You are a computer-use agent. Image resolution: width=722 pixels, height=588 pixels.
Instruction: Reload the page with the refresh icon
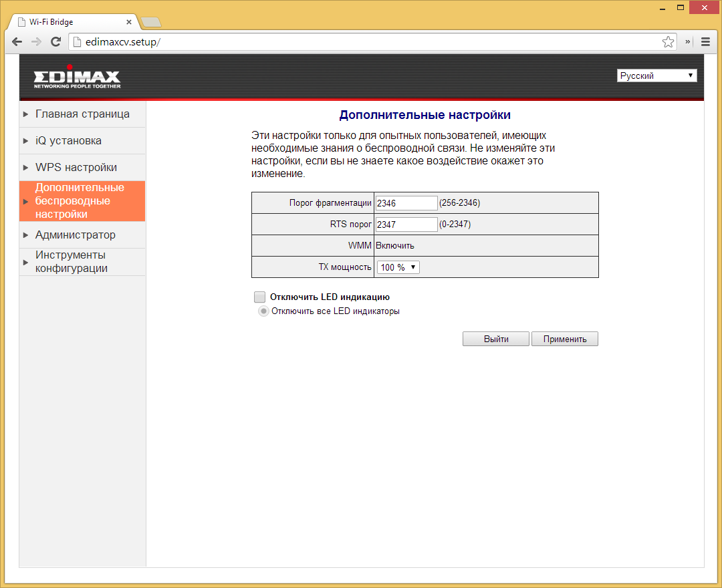coord(55,42)
